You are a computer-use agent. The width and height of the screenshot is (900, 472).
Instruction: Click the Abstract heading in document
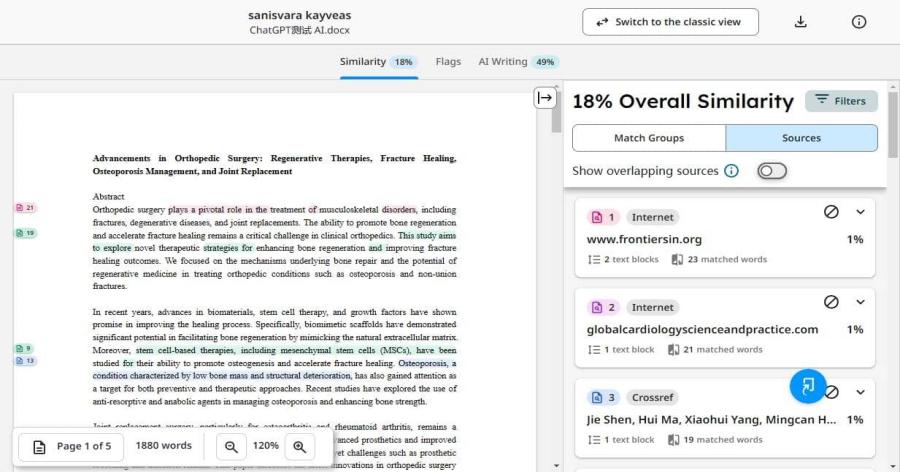(x=108, y=196)
